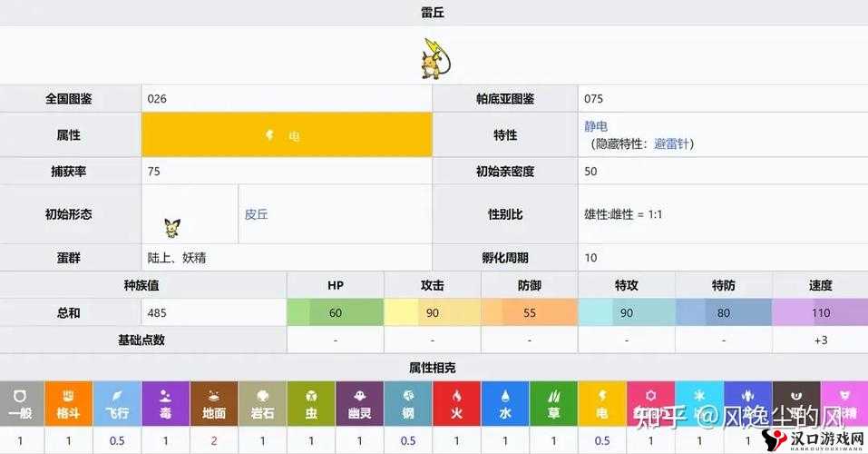This screenshot has height=454, width=868.
Task: Click the purple speed bar showing 110
Action: click(820, 312)
